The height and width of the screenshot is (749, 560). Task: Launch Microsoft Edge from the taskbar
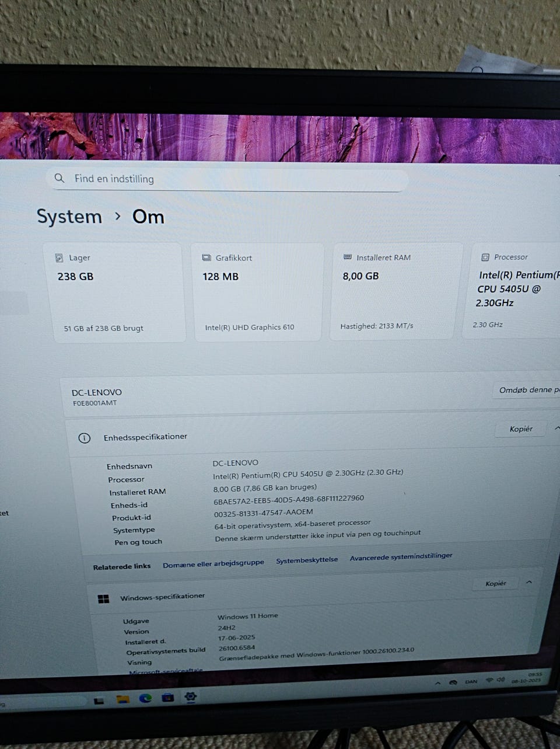point(145,698)
